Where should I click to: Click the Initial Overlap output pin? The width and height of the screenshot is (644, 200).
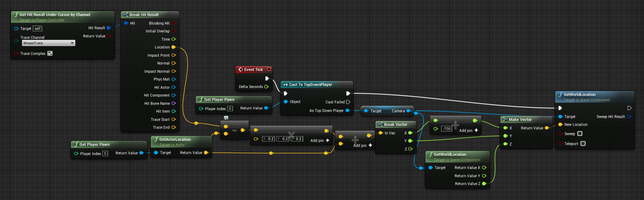click(x=174, y=31)
